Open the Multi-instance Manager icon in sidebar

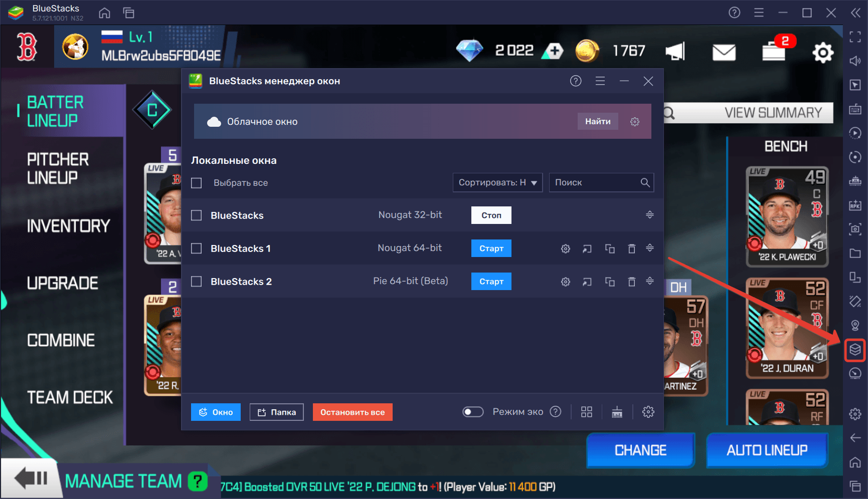point(855,350)
